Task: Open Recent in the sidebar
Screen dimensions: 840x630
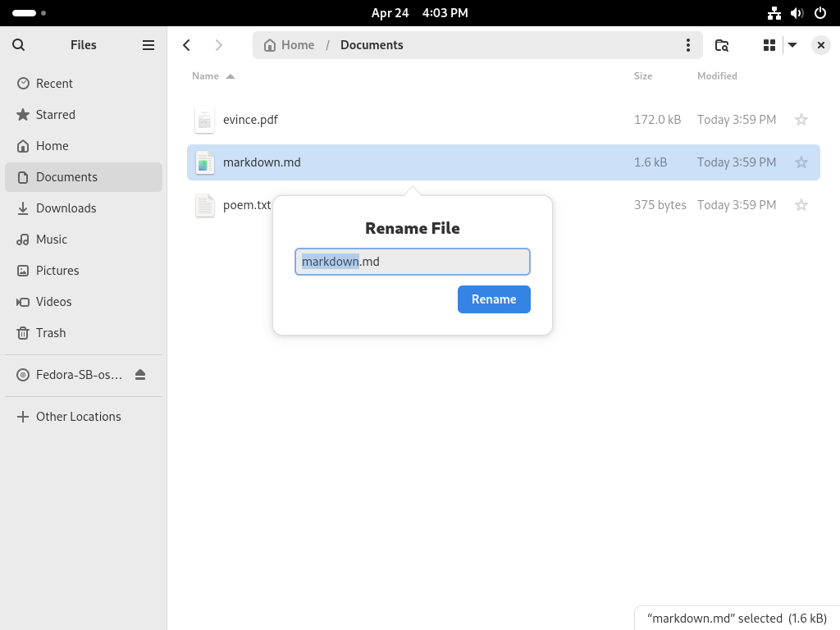Action: tap(84, 84)
